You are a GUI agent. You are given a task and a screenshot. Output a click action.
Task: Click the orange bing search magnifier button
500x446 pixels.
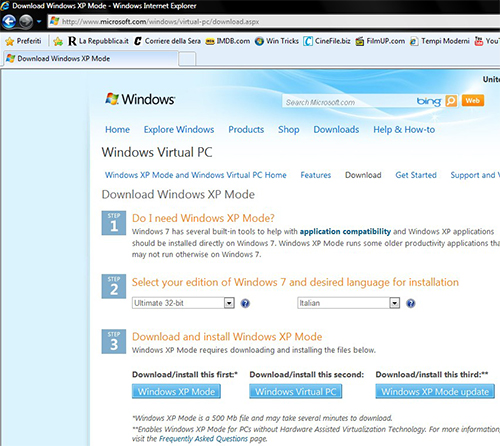click(x=451, y=101)
